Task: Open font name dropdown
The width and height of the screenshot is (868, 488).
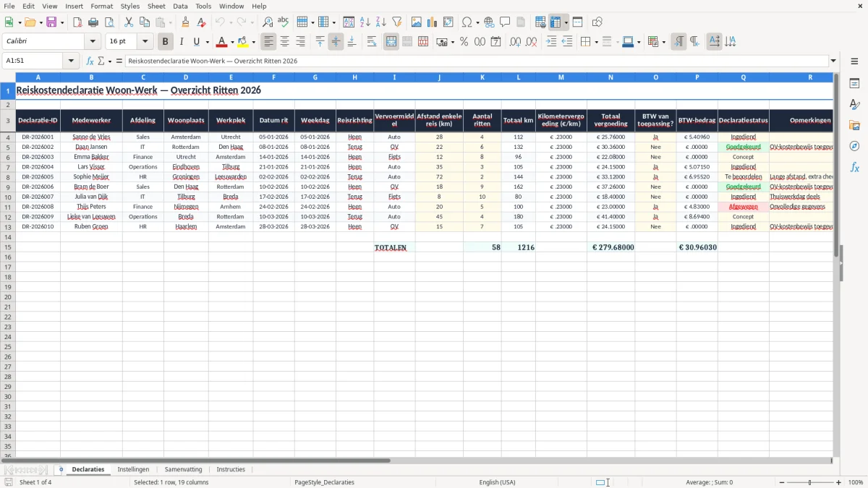Action: pos(93,42)
